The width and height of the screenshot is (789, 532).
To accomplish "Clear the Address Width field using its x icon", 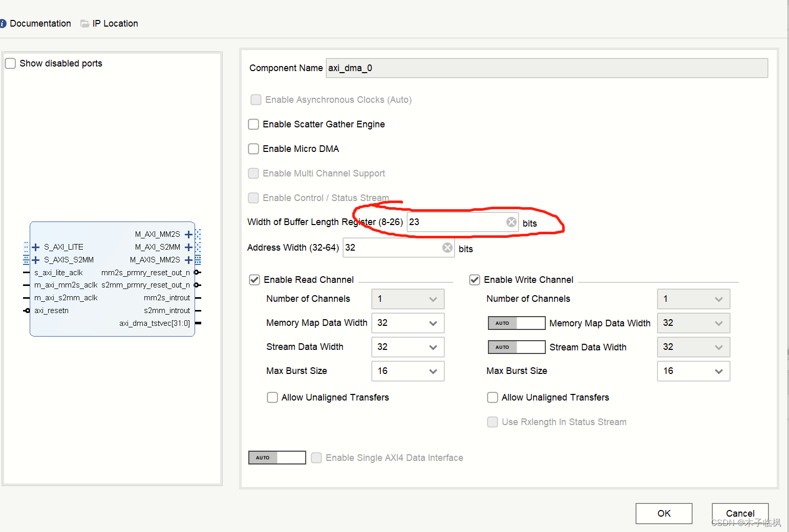I will click(447, 247).
